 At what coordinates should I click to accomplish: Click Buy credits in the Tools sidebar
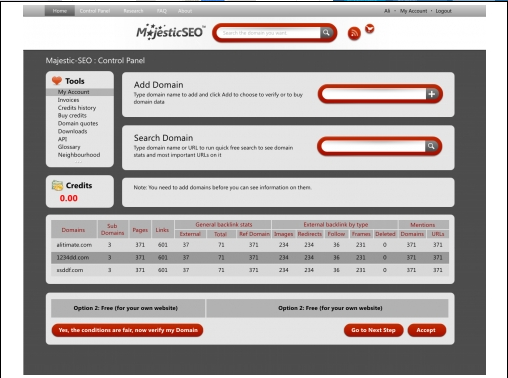point(72,115)
